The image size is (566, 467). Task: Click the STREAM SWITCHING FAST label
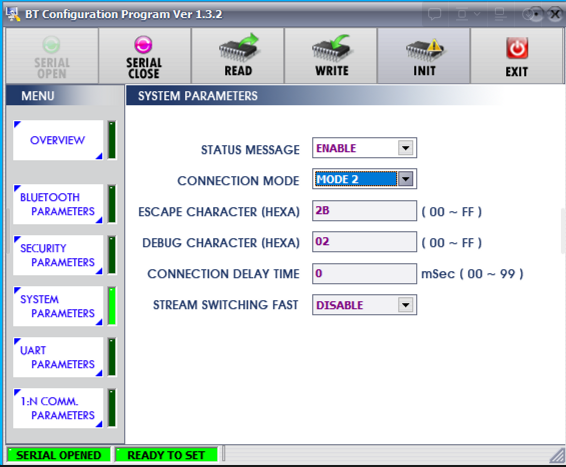(226, 305)
